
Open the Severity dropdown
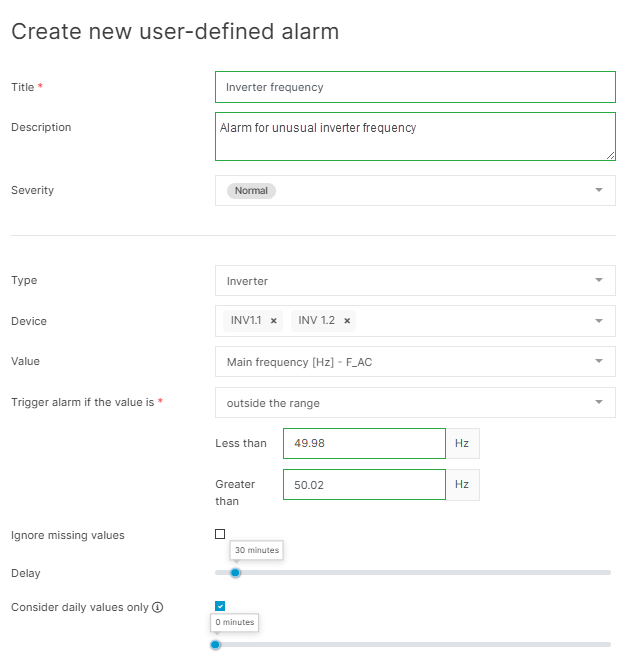coord(598,190)
